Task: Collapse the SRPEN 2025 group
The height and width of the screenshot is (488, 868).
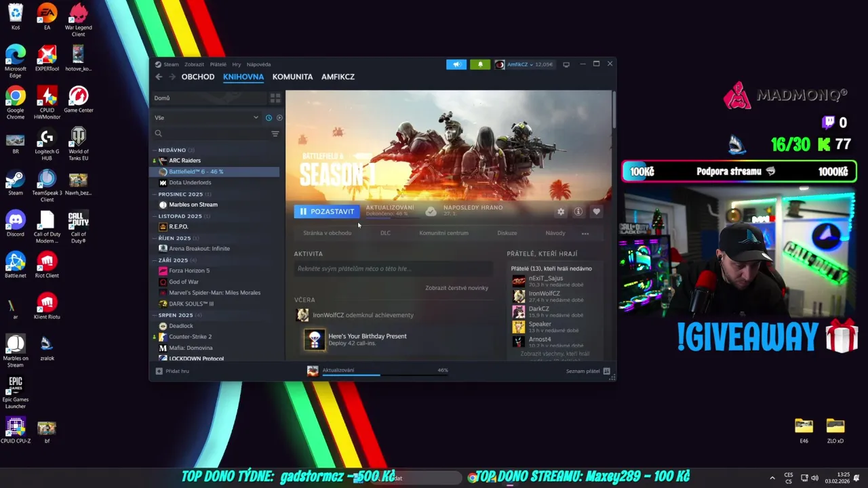Action: [176, 314]
